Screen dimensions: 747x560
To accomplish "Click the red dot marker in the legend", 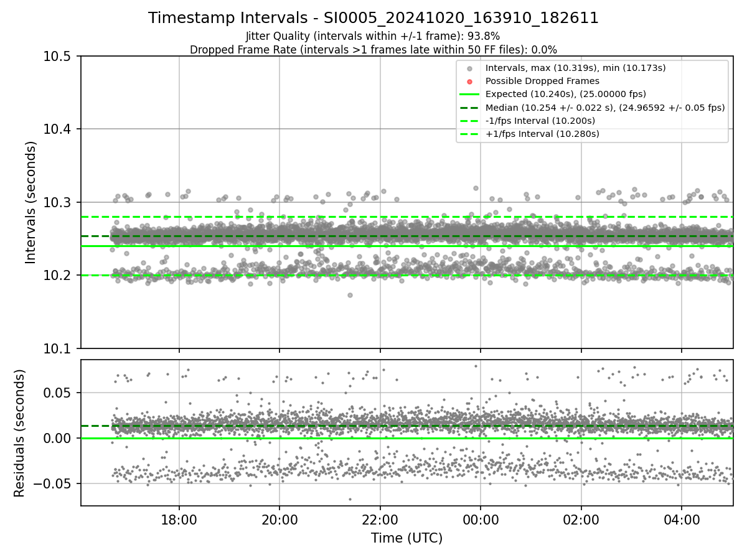I will coord(469,82).
